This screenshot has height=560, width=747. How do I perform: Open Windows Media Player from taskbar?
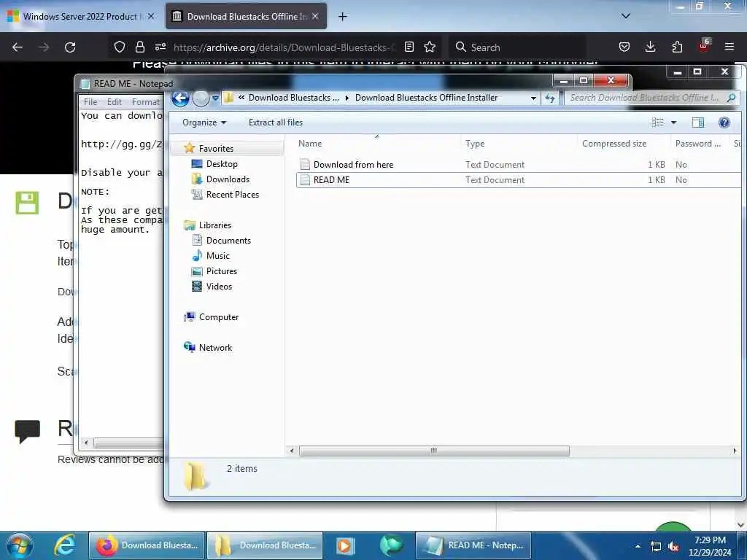coord(345,545)
